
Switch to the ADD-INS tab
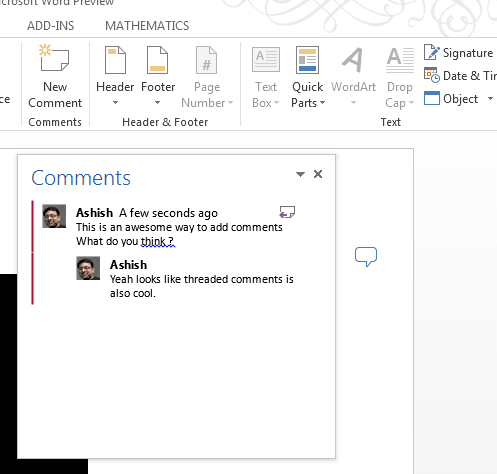pos(51,26)
